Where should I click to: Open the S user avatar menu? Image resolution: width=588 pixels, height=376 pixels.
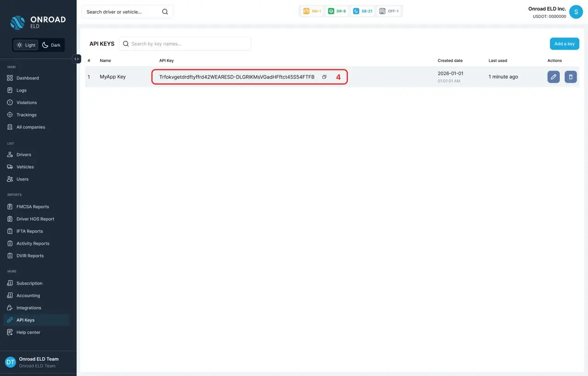click(x=576, y=12)
